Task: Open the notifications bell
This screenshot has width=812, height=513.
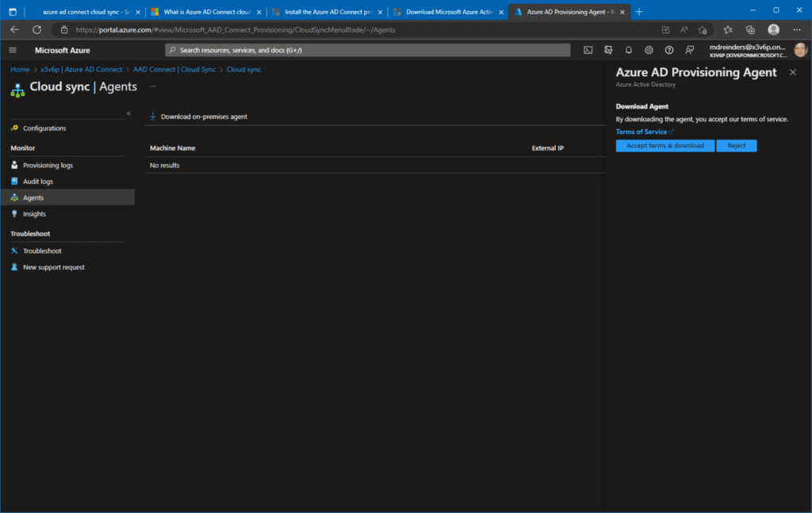Action: tap(628, 50)
